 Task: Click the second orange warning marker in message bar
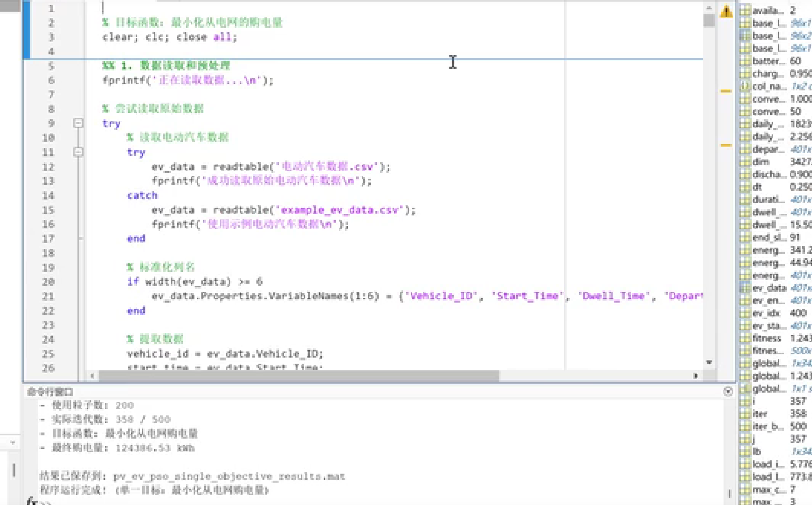coord(726,145)
